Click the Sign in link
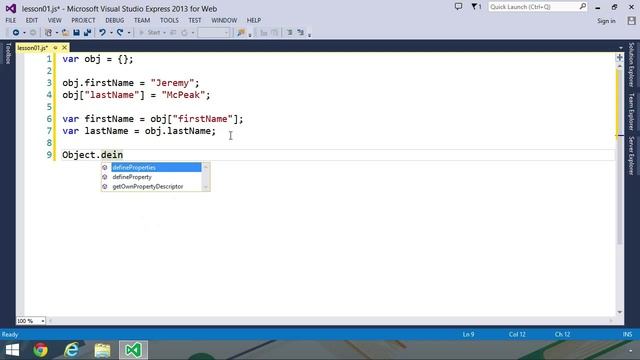The width and height of the screenshot is (640, 360). click(606, 21)
